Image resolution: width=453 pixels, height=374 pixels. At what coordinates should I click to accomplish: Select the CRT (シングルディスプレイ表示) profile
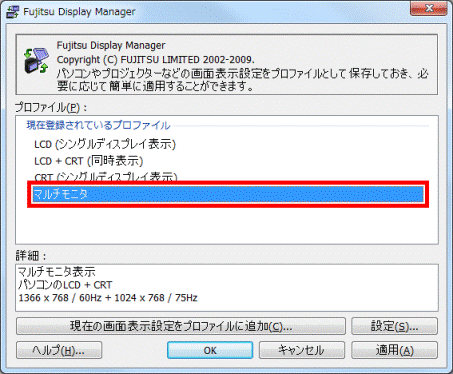106,176
